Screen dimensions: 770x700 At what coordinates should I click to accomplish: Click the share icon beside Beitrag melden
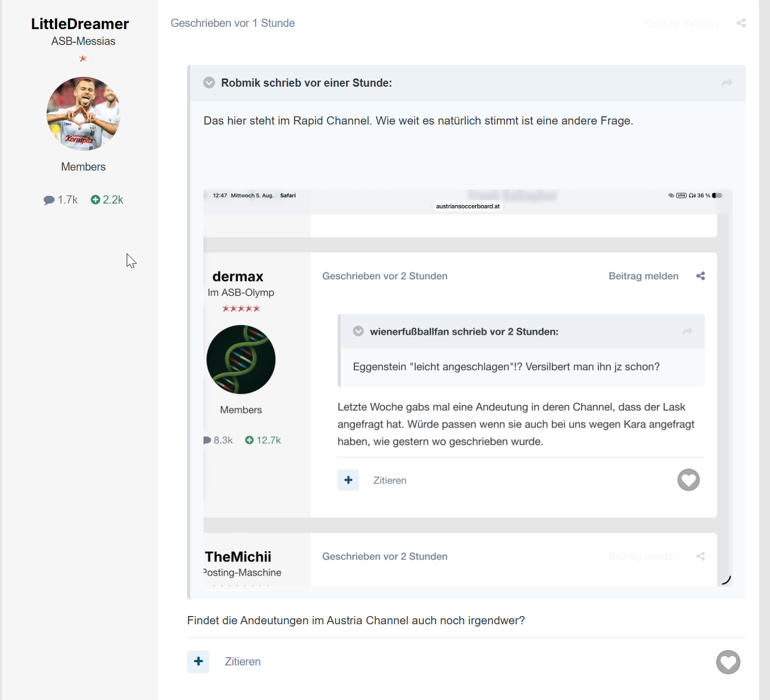coord(741,23)
